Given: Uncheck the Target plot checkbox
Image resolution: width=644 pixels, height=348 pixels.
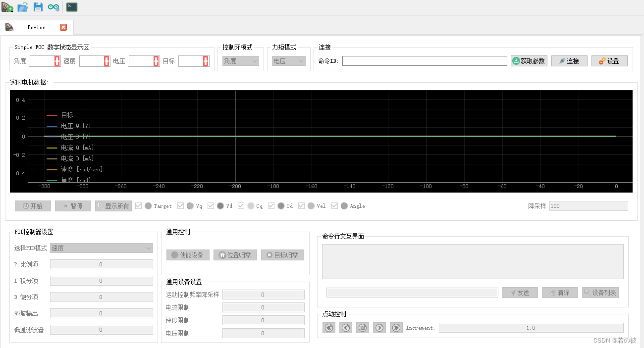Looking at the screenshot, I should tap(139, 205).
